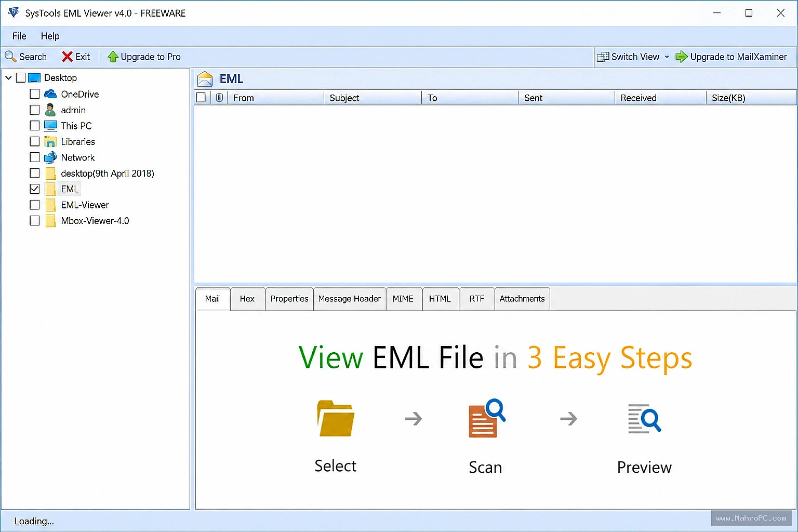
Task: Click the attachment paperclip column icon
Action: 219,98
